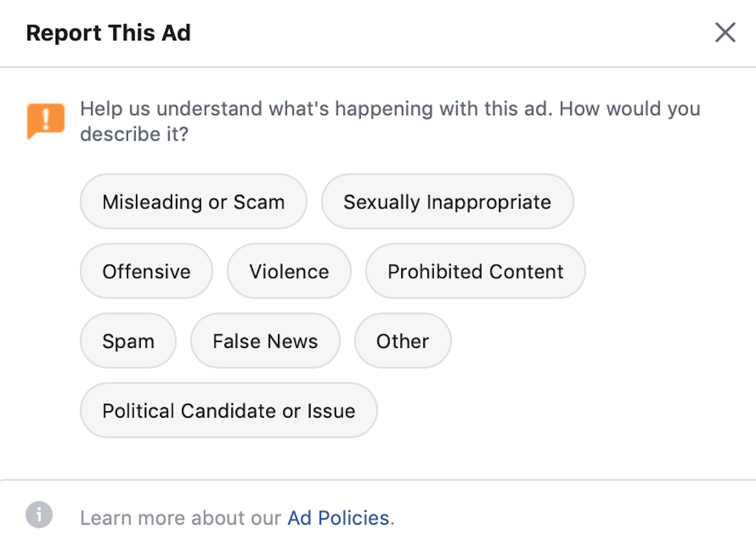Mark the ad as Offensive
This screenshot has height=552, width=756.
pyautogui.click(x=146, y=272)
